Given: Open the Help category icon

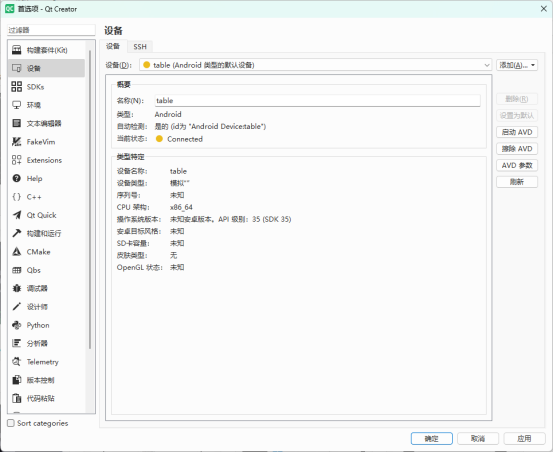Looking at the screenshot, I should tap(17, 178).
